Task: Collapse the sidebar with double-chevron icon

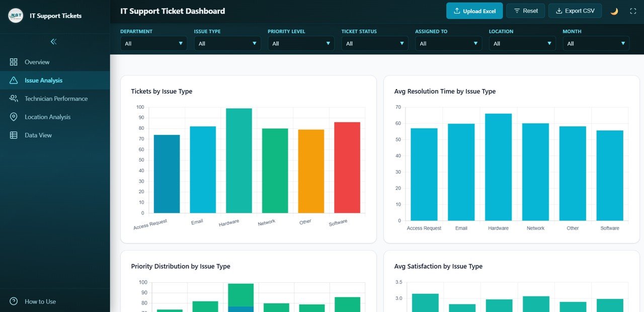Action: (x=54, y=42)
